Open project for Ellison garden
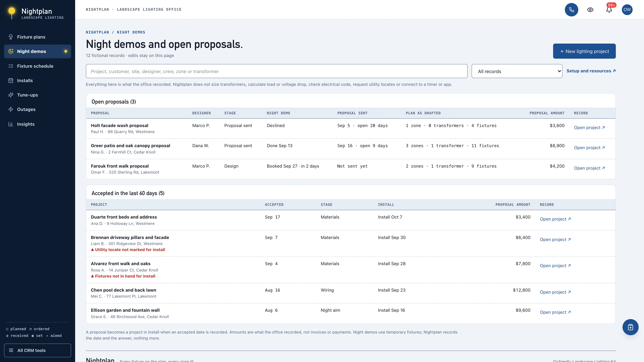 pyautogui.click(x=555, y=312)
